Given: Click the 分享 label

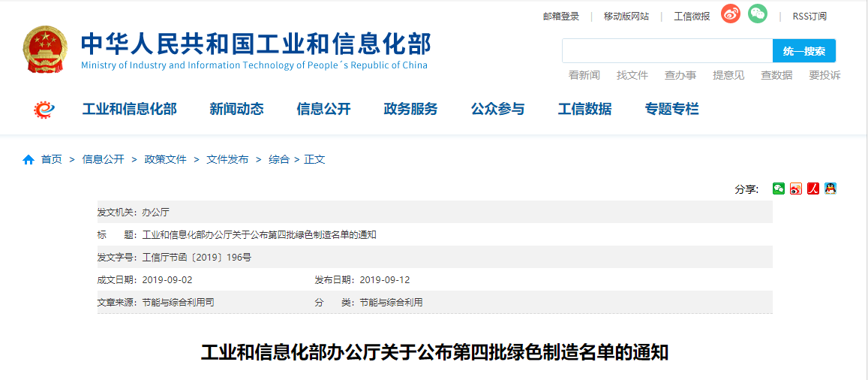Looking at the screenshot, I should [x=746, y=189].
